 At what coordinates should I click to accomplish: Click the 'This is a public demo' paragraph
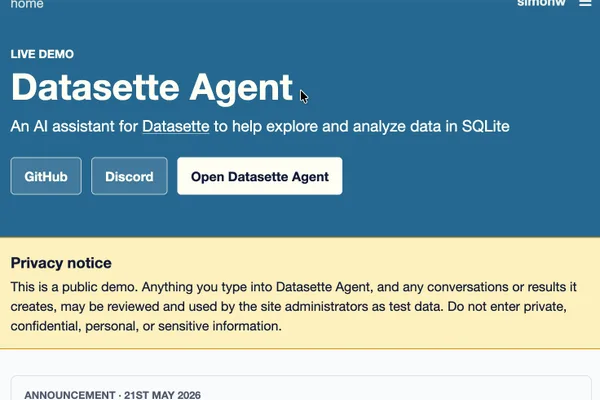293,306
